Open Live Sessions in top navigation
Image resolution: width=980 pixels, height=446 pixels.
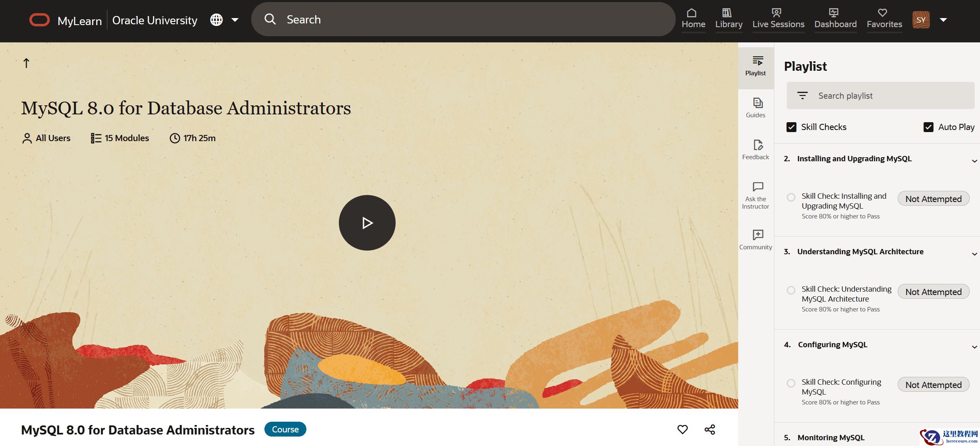coord(778,19)
